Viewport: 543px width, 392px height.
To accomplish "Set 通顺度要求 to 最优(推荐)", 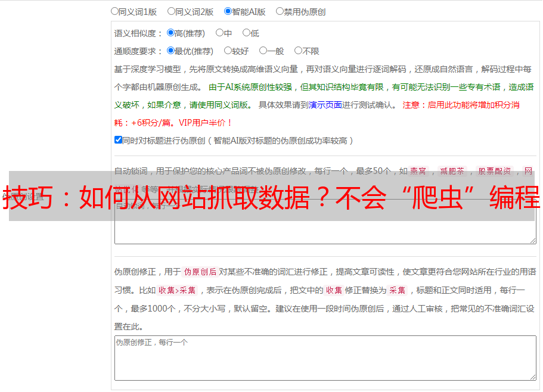I will (x=170, y=51).
